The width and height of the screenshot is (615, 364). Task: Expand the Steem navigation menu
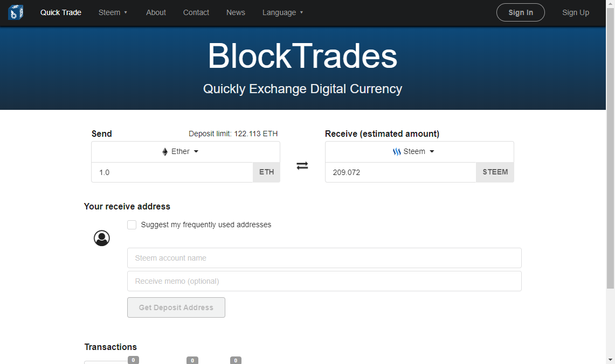(x=113, y=12)
